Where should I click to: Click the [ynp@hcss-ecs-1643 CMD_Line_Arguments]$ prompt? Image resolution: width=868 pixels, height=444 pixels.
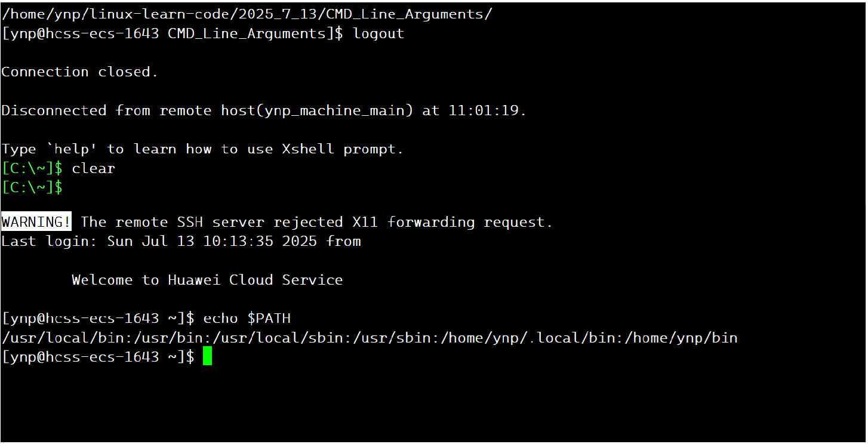point(172,33)
